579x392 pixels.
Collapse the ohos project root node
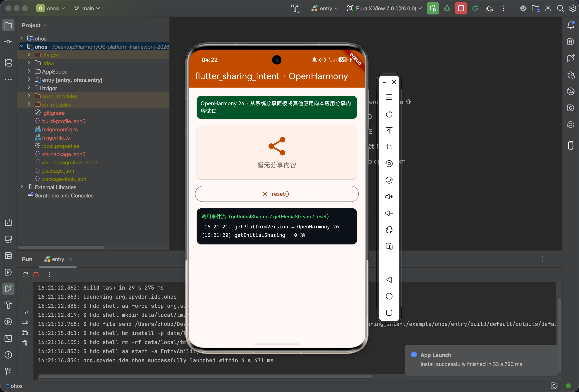22,46
